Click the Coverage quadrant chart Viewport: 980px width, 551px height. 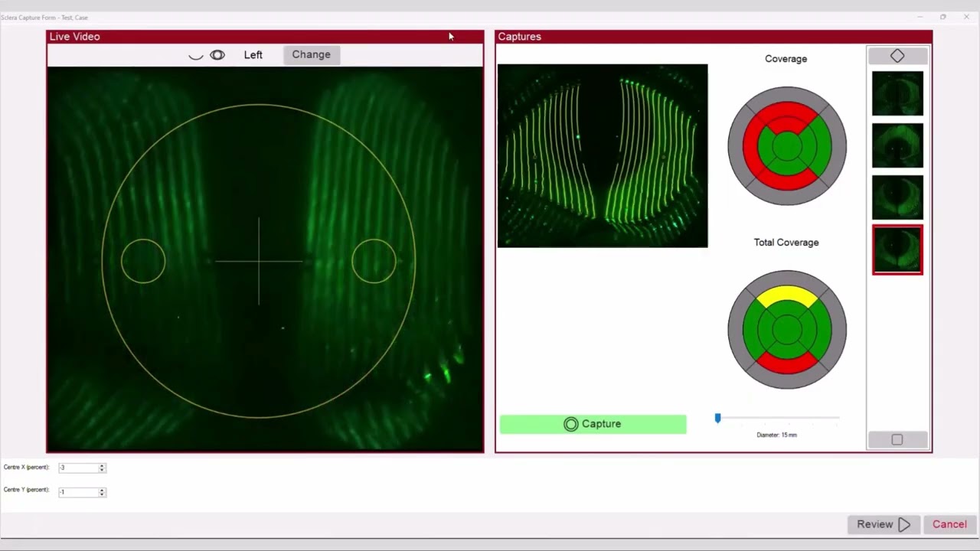[x=787, y=146]
